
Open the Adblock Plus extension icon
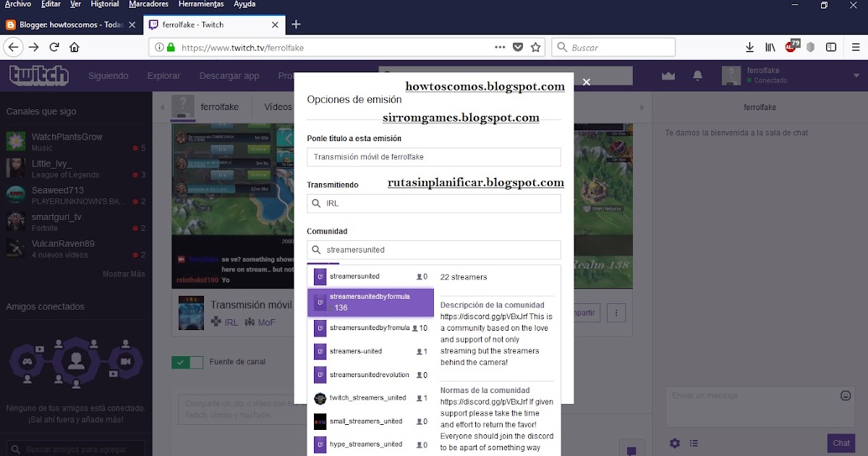[x=792, y=46]
